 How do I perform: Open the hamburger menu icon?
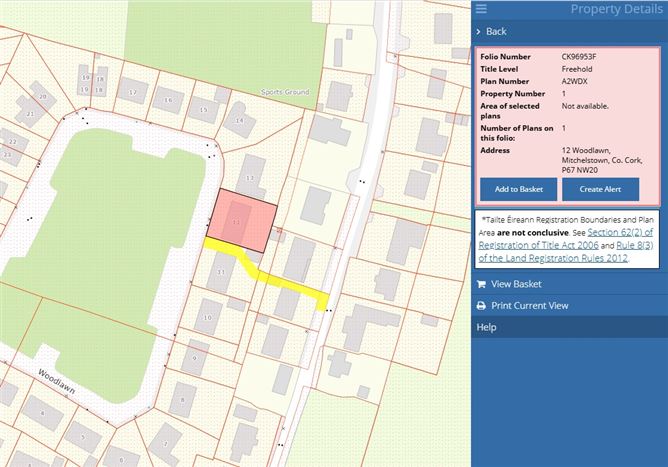pyautogui.click(x=481, y=9)
